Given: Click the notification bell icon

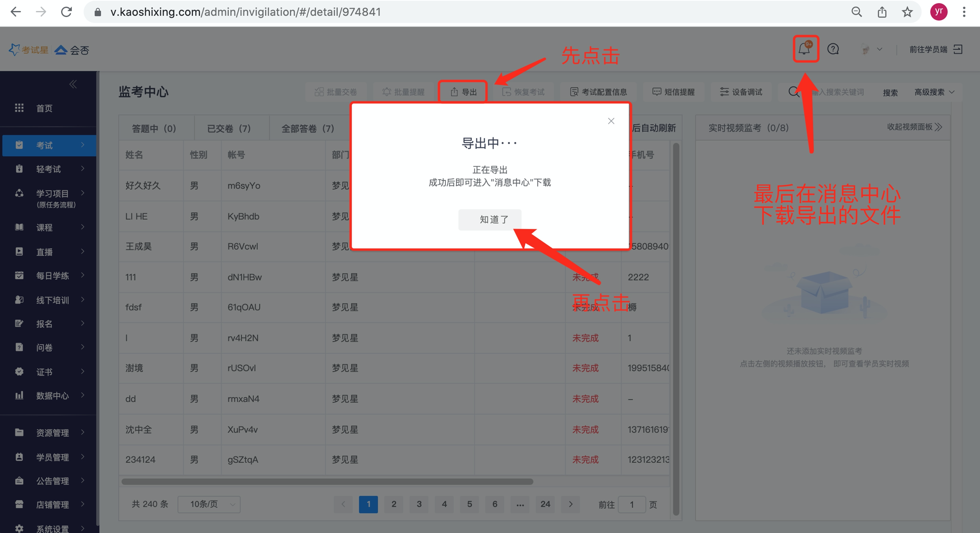Looking at the screenshot, I should click(805, 49).
